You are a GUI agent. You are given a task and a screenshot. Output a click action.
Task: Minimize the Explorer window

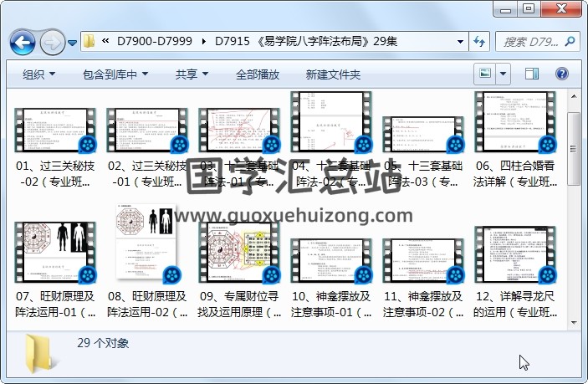point(505,9)
